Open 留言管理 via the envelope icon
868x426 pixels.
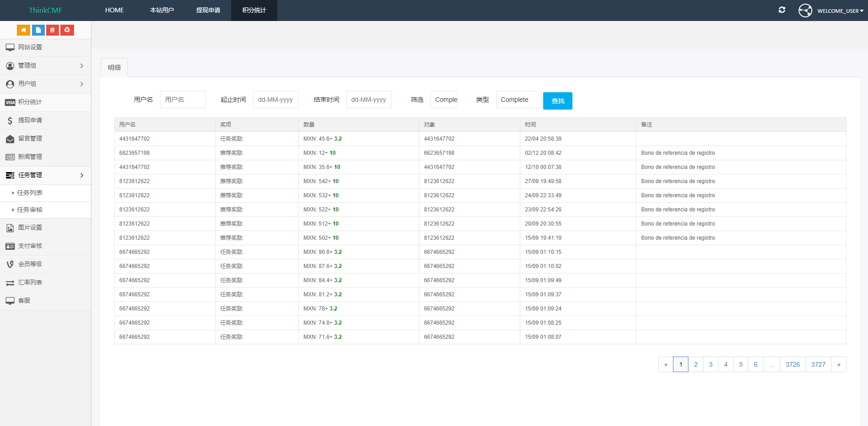point(10,139)
